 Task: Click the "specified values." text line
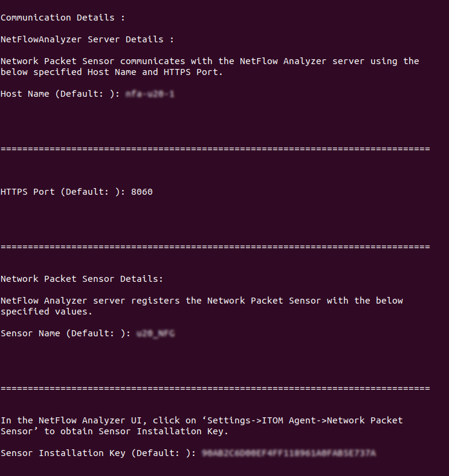coord(47,311)
